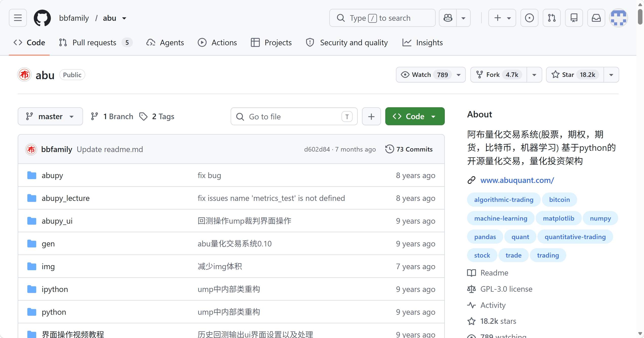Focus the Go to file field
The height and width of the screenshot is (338, 644).
click(x=294, y=117)
